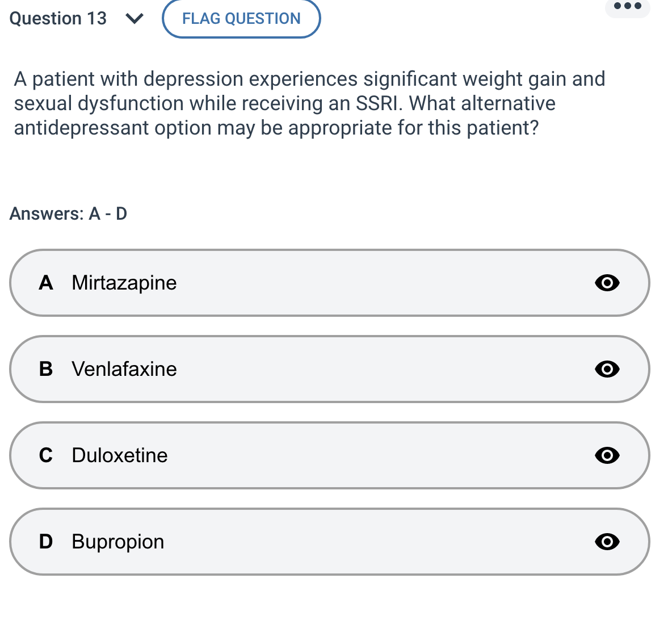Toggle the eye icon on the Bupropion row
This screenshot has height=620, width=672.
pyautogui.click(x=607, y=542)
